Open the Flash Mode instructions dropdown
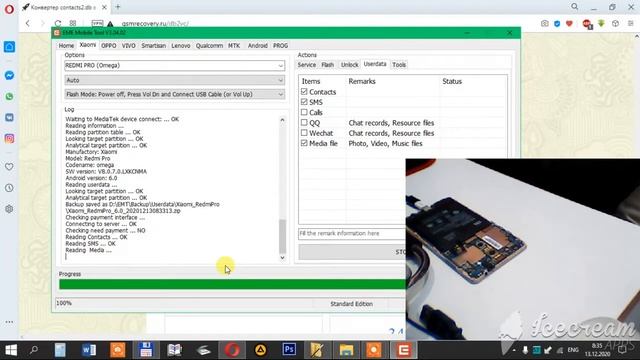Screen dimensions: 640x360 [174, 94]
